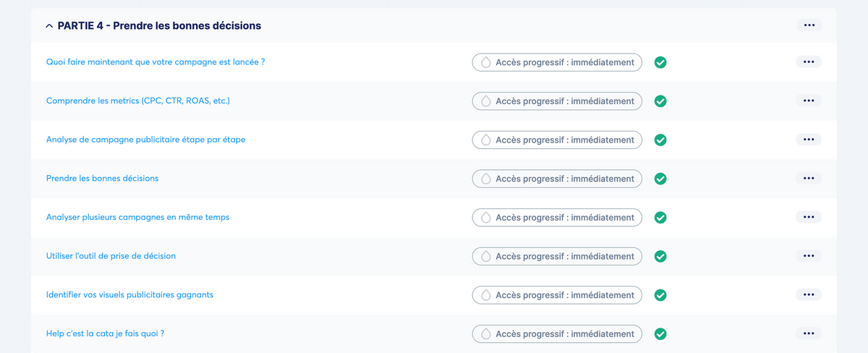Collapse the PARTIE 4 section chevron
This screenshot has width=868, height=353.
(49, 26)
